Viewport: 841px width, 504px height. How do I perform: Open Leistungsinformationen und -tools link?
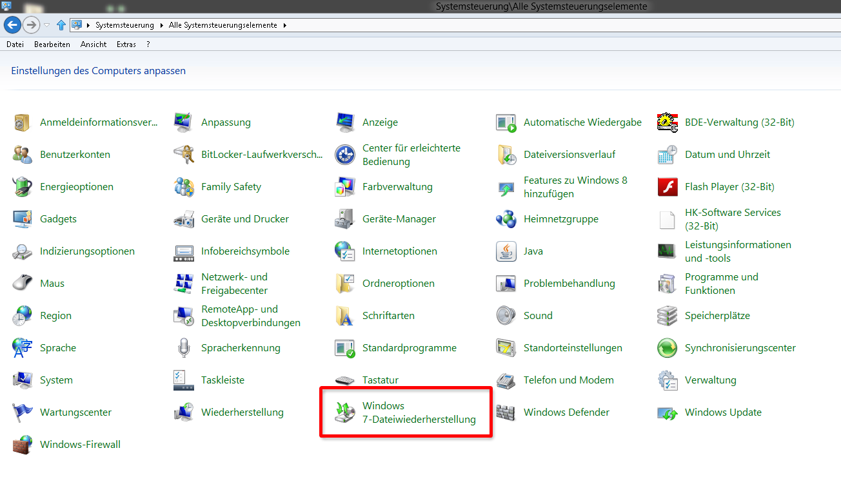click(738, 251)
